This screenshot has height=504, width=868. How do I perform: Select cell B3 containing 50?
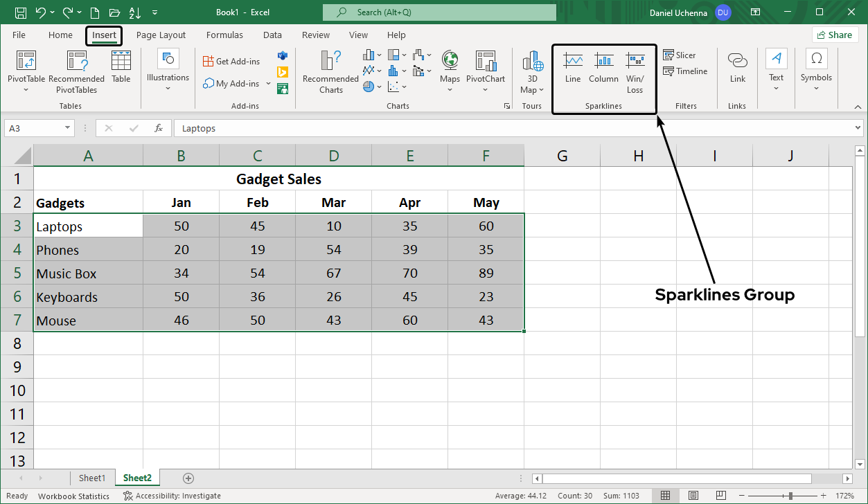coord(181,226)
